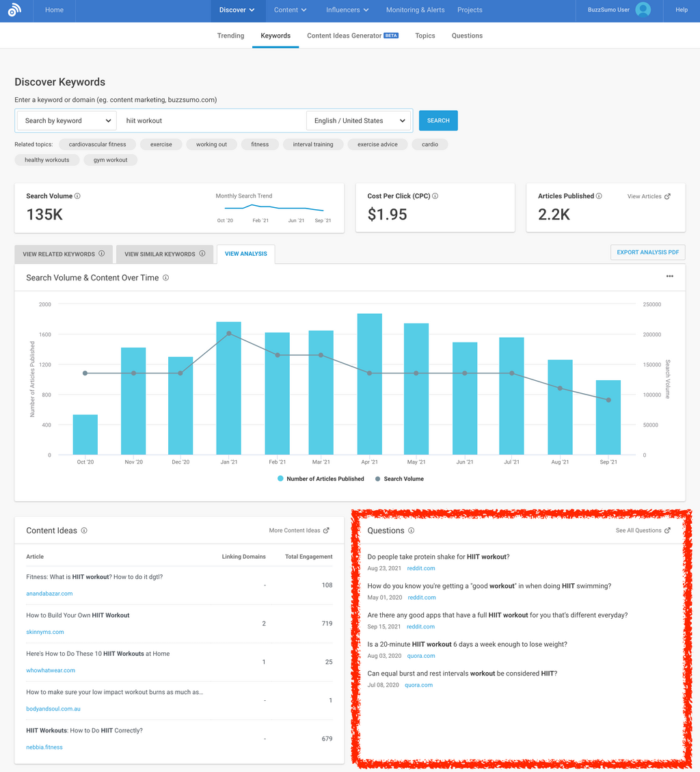
Task: Expand the Discover menu in top navigation
Action: [237, 10]
